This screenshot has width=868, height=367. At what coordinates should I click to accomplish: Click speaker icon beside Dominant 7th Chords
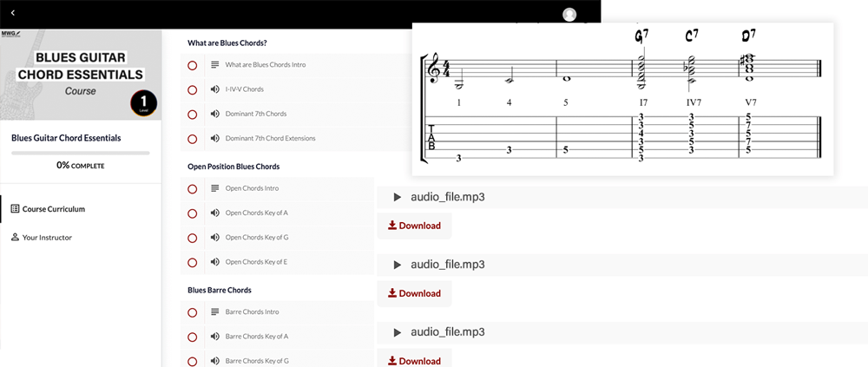(214, 114)
